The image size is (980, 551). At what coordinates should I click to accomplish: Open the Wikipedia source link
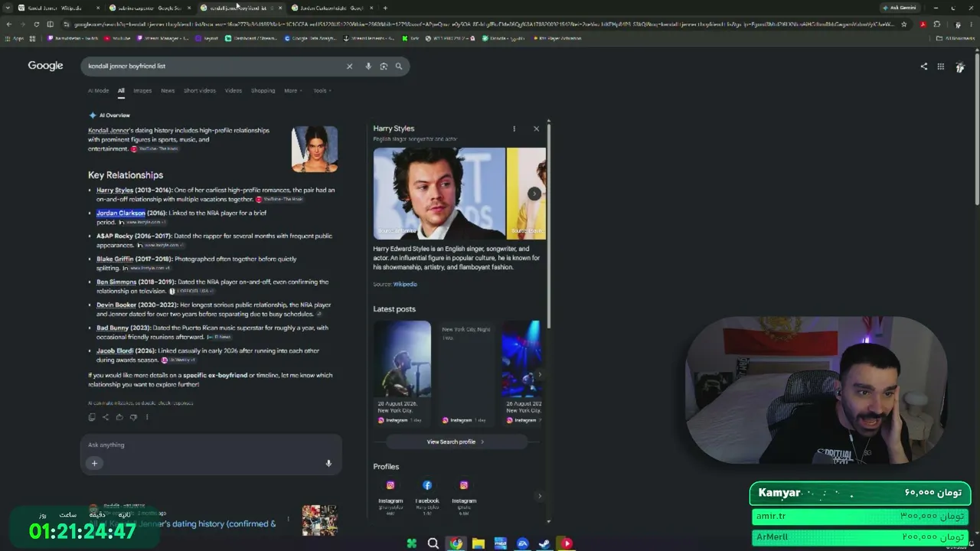click(x=405, y=284)
